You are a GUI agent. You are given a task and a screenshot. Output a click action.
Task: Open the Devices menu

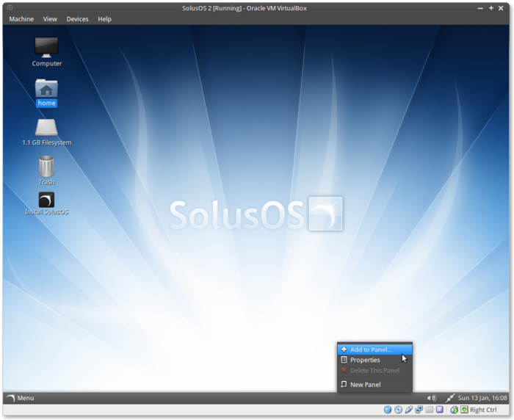77,19
